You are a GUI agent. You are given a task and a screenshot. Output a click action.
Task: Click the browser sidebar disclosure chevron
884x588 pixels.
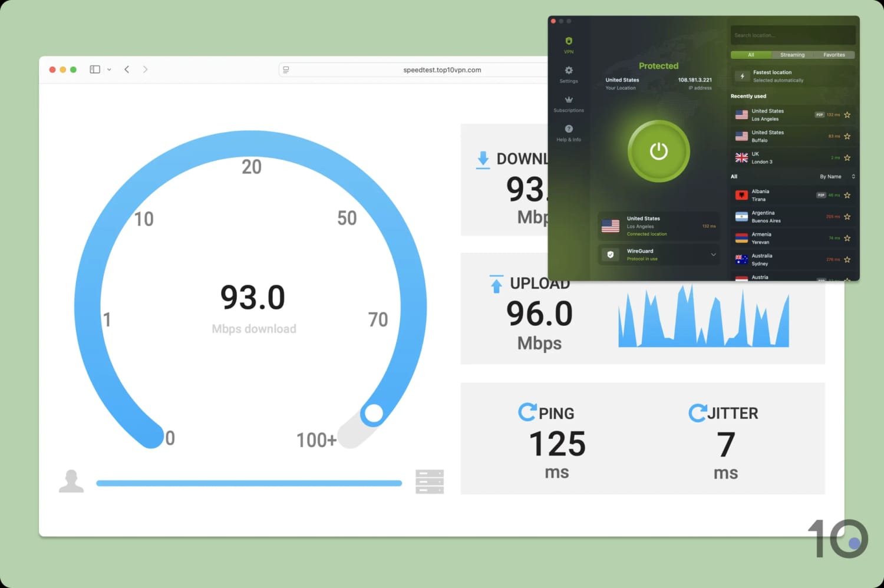(109, 69)
